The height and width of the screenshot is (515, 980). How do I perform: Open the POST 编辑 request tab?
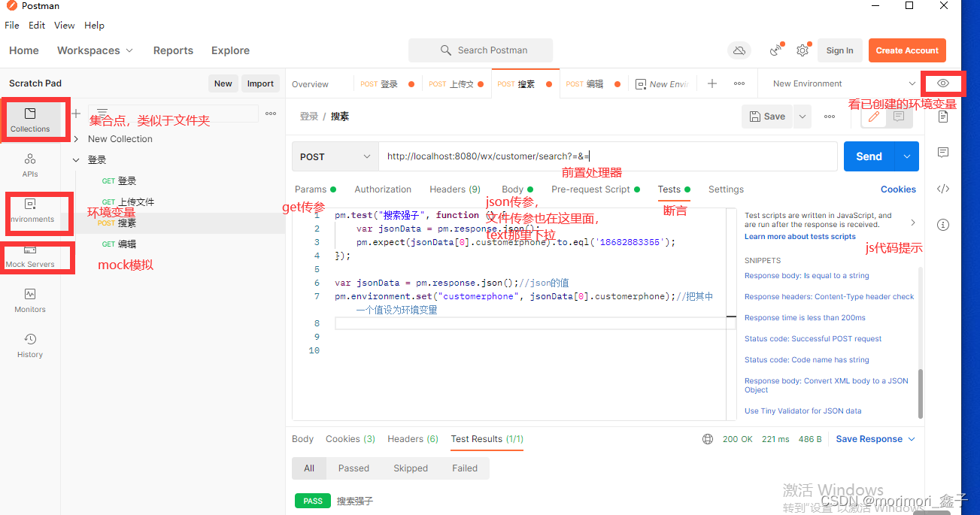592,83
